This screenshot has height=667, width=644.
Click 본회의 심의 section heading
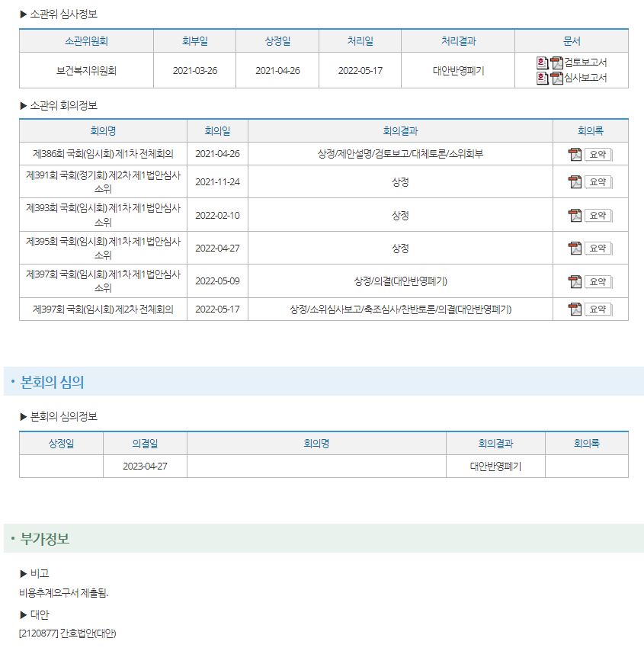(x=52, y=382)
